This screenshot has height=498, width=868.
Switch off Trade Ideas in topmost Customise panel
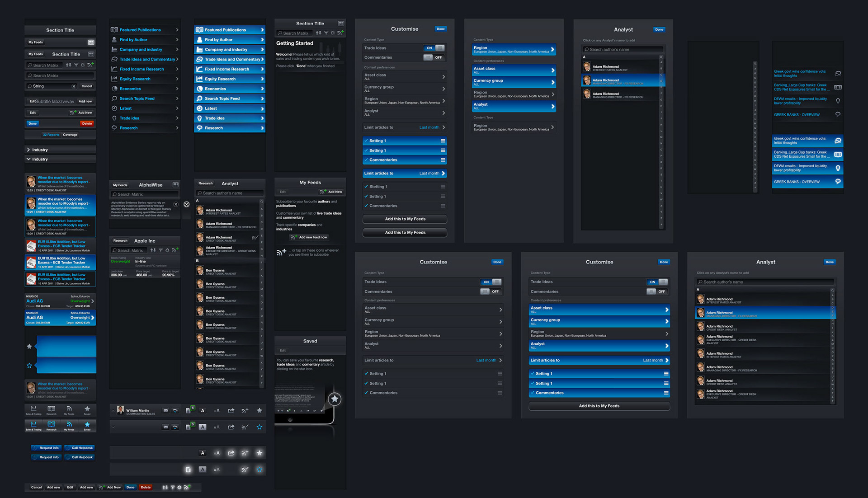pos(434,48)
